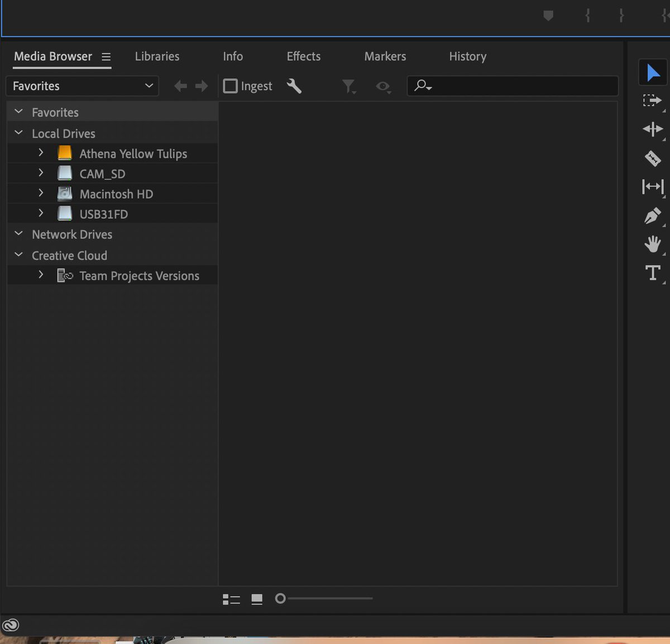
Task: Collapse the Local Drives section
Action: [18, 133]
